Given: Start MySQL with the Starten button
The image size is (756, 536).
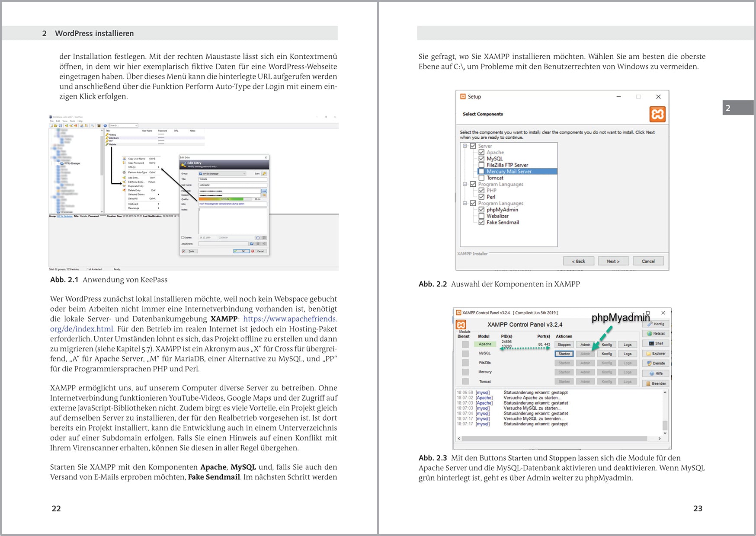Looking at the screenshot, I should (x=564, y=354).
